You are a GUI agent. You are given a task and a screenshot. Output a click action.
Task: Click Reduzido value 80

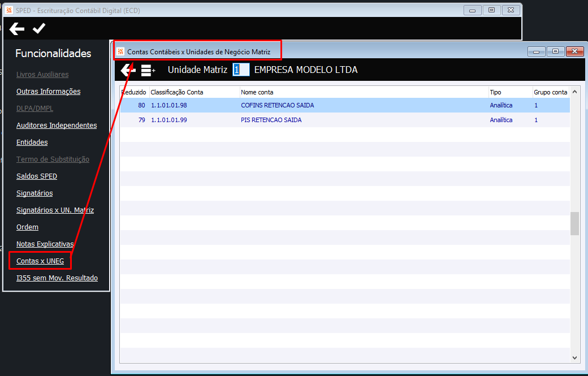[141, 105]
